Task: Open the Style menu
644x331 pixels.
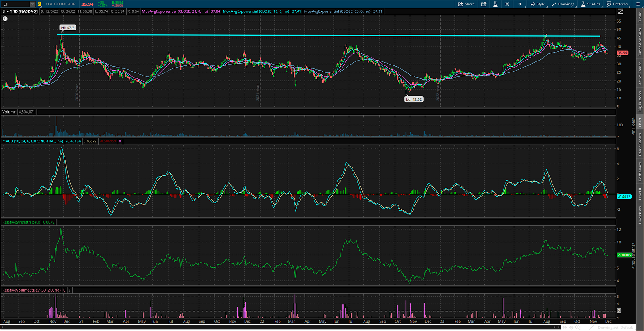Action: point(538,4)
